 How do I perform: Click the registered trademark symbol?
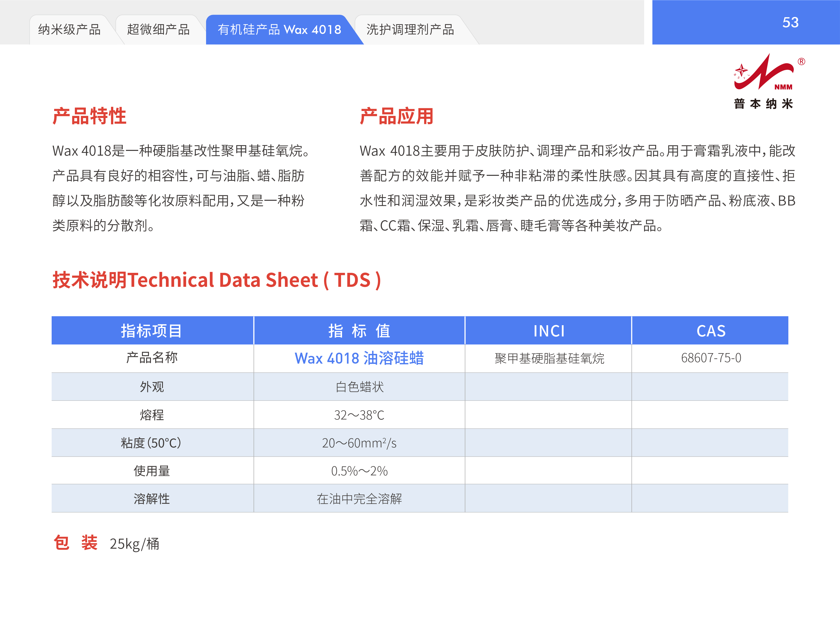(x=801, y=62)
